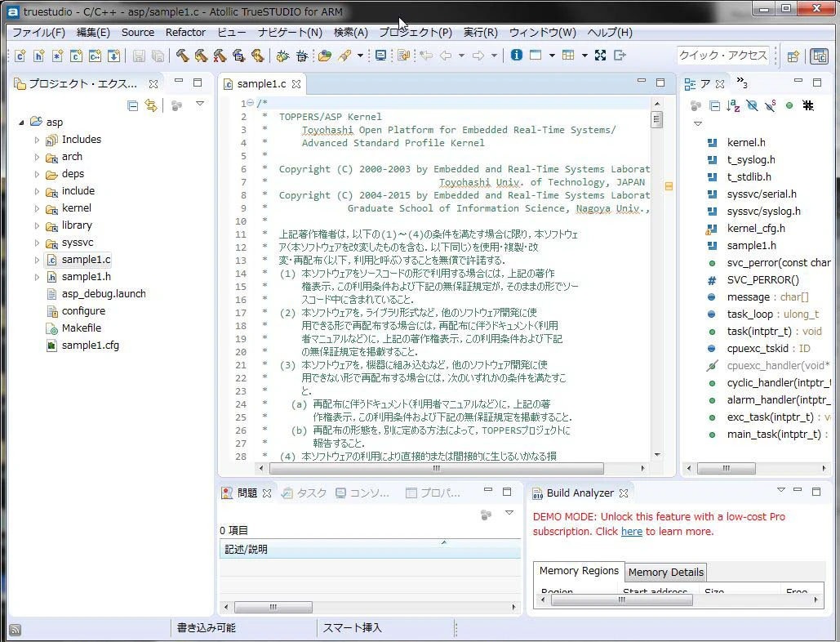Open the Forward history dropdown arrow
This screenshot has height=642, width=840.
click(x=494, y=56)
